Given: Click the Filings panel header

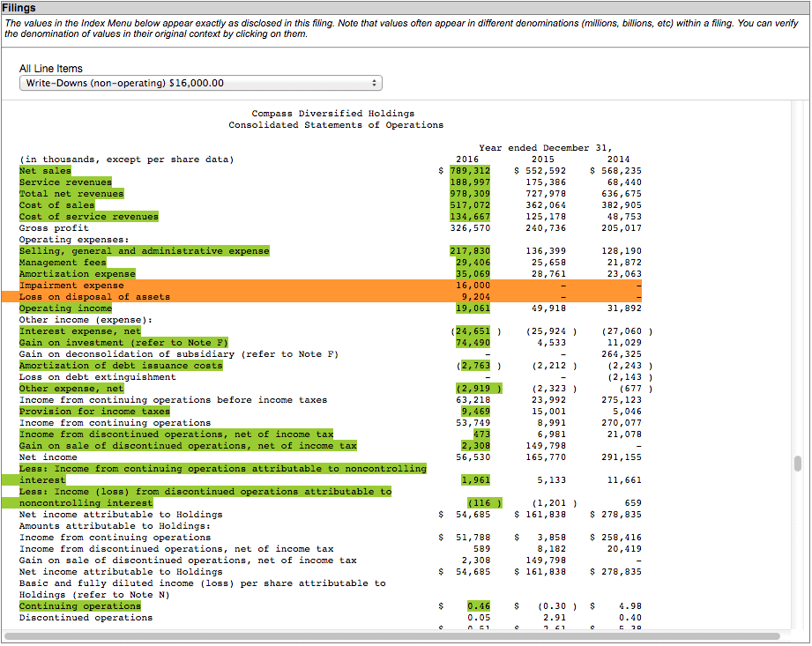Looking at the screenshot, I should tap(406, 8).
